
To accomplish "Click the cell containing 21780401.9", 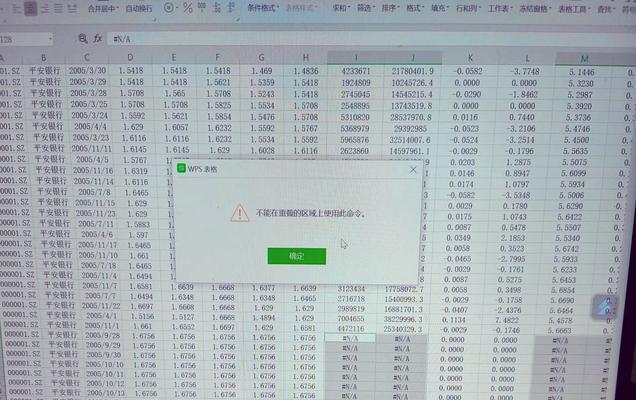I will tap(413, 71).
